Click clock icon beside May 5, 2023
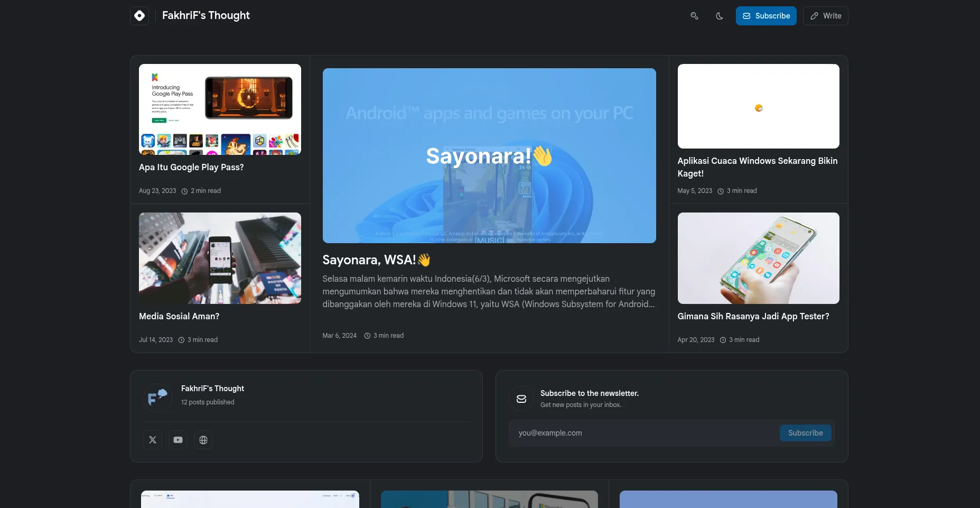980x508 pixels. click(x=721, y=191)
